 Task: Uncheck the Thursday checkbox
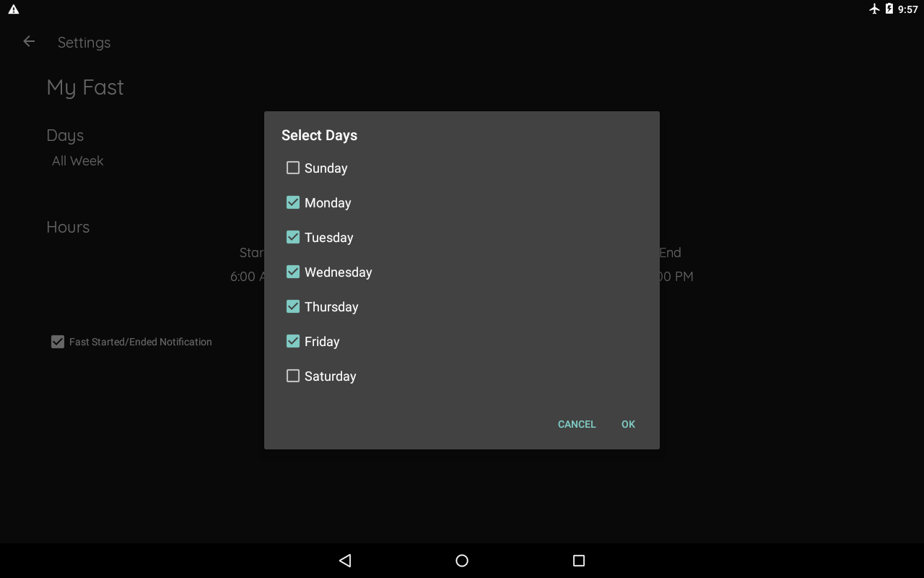tap(293, 306)
